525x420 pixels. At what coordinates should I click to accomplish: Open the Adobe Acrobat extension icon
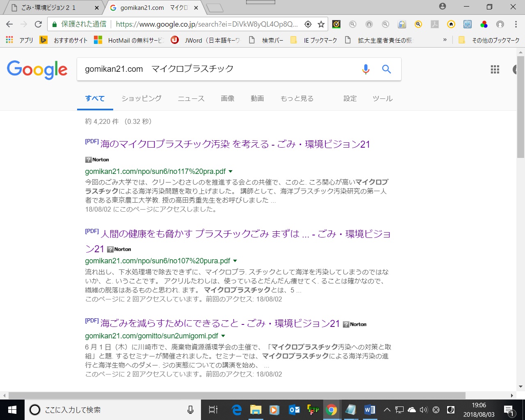[x=434, y=25]
